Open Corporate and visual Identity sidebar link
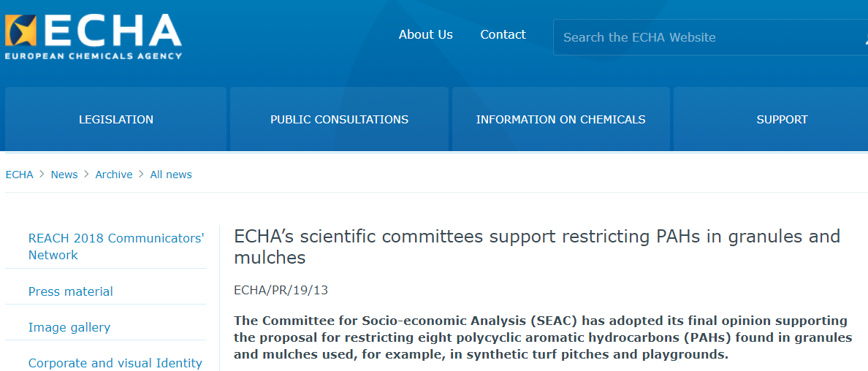 tap(115, 363)
